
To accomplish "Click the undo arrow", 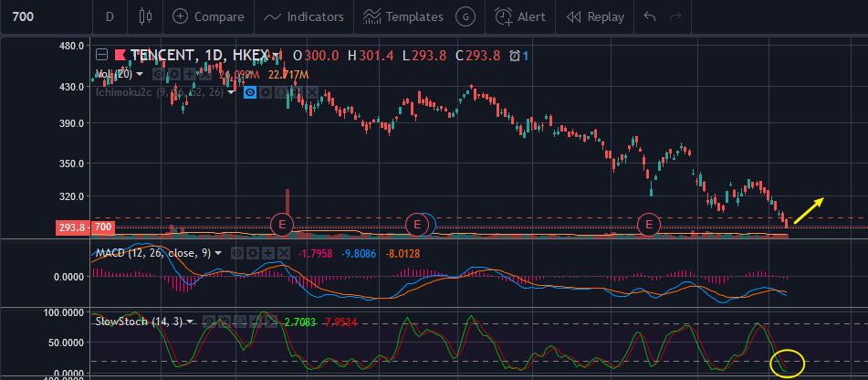I will pos(650,16).
